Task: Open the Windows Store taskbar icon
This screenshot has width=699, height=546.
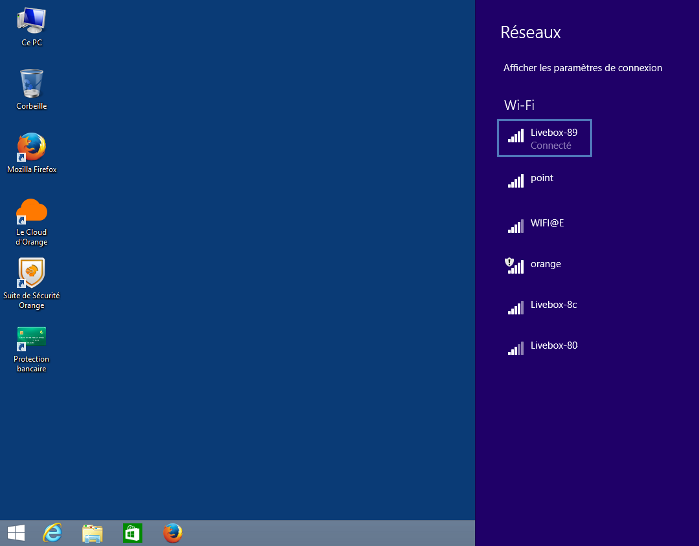Action: (x=132, y=533)
